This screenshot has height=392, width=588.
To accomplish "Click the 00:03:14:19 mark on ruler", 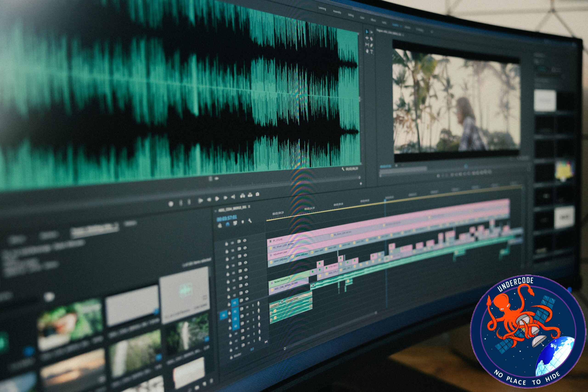I will 309,208.
